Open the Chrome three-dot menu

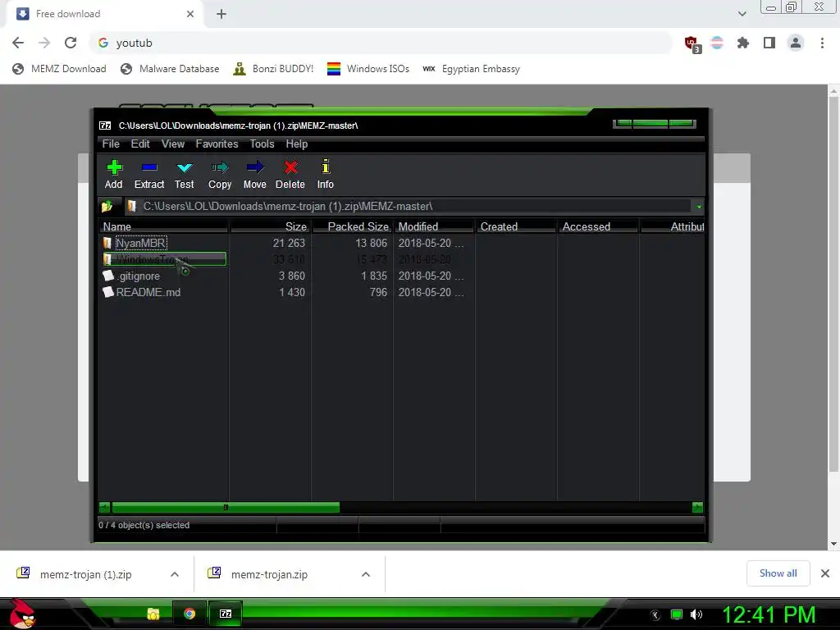822,43
